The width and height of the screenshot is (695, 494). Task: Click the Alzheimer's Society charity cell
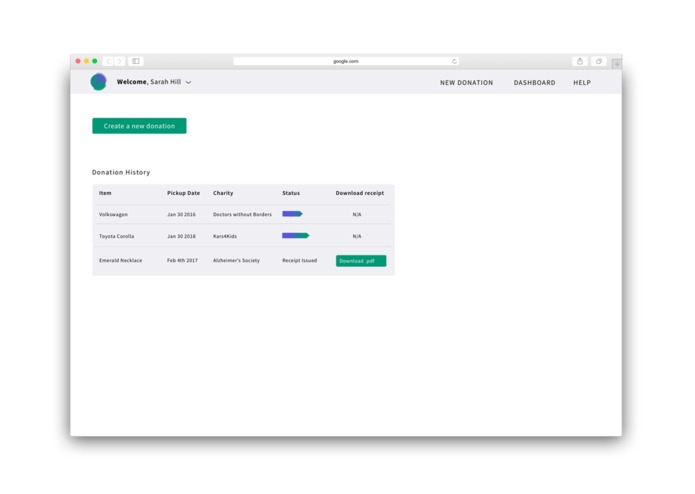(236, 261)
